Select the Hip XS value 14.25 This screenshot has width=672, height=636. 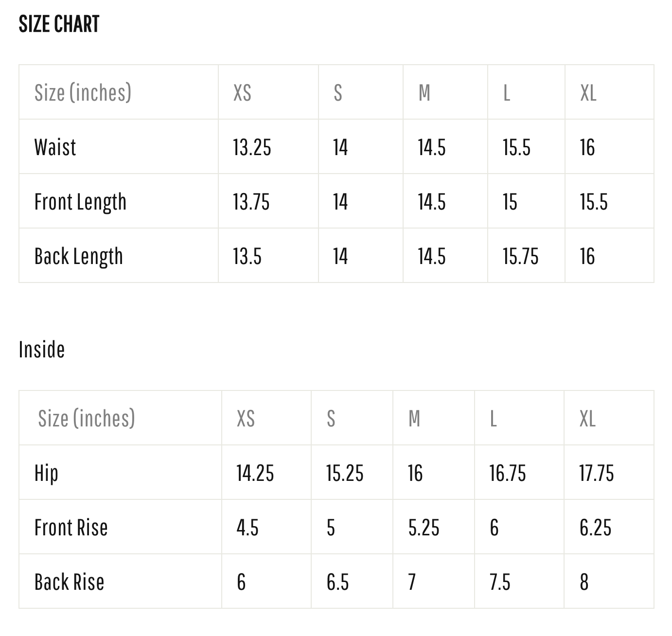pyautogui.click(x=255, y=473)
